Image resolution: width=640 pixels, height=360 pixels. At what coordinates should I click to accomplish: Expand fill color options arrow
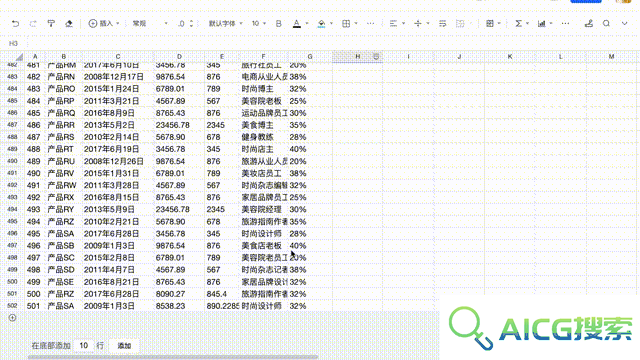tap(331, 24)
